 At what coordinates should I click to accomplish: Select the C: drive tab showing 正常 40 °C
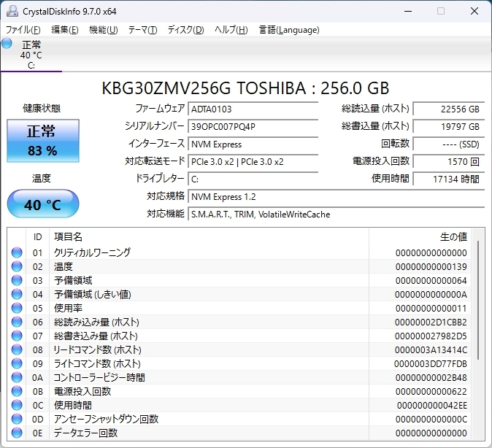31,55
